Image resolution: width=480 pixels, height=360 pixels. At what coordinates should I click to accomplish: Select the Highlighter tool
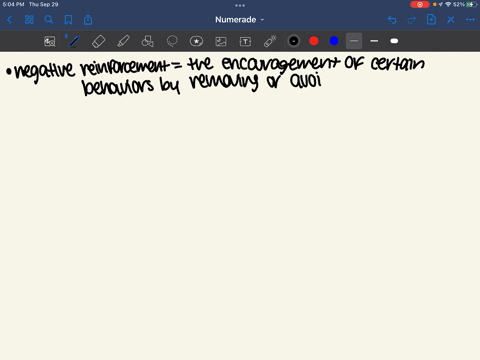click(123, 41)
